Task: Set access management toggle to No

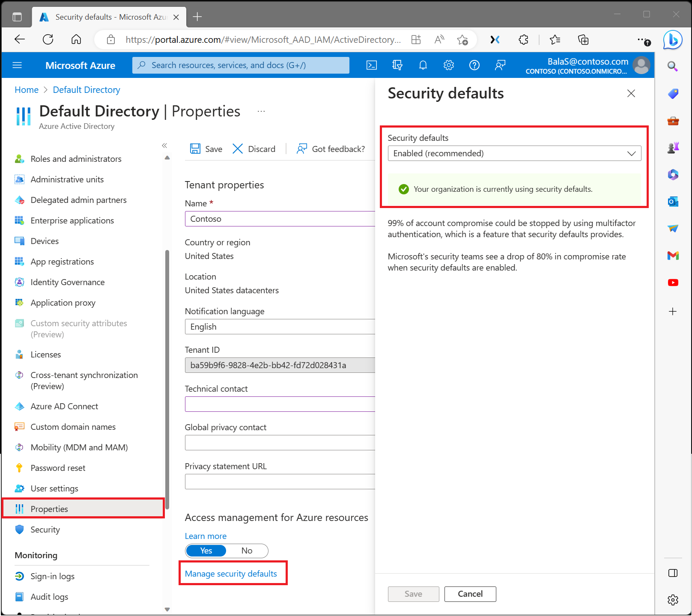Action: [x=247, y=551]
